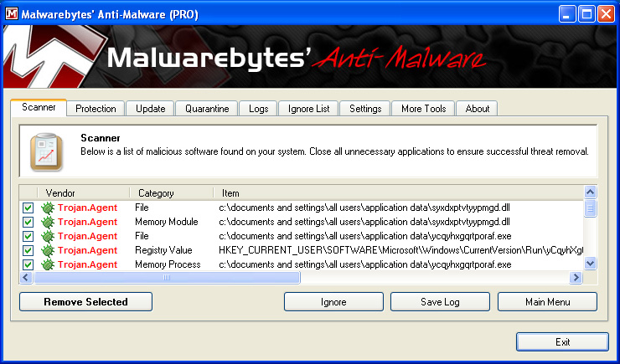Click the Malwarebytes icon in the title bar

pos(12,13)
